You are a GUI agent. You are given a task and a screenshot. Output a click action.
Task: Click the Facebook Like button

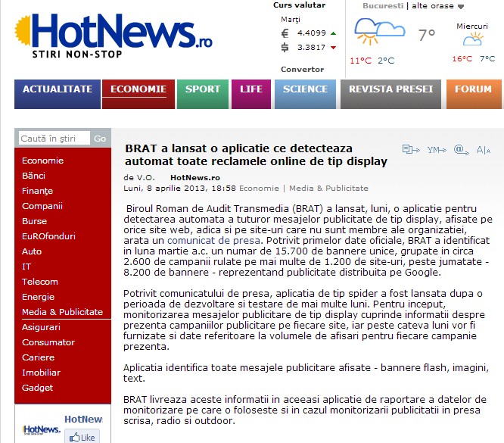coord(82,437)
